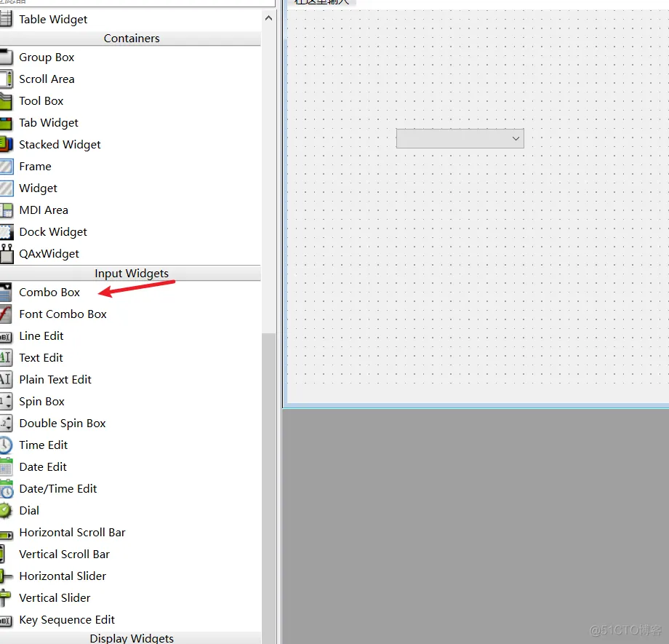Viewport: 669px width, 644px height.
Task: Click the Combo Box widget icon
Action: pos(6,293)
